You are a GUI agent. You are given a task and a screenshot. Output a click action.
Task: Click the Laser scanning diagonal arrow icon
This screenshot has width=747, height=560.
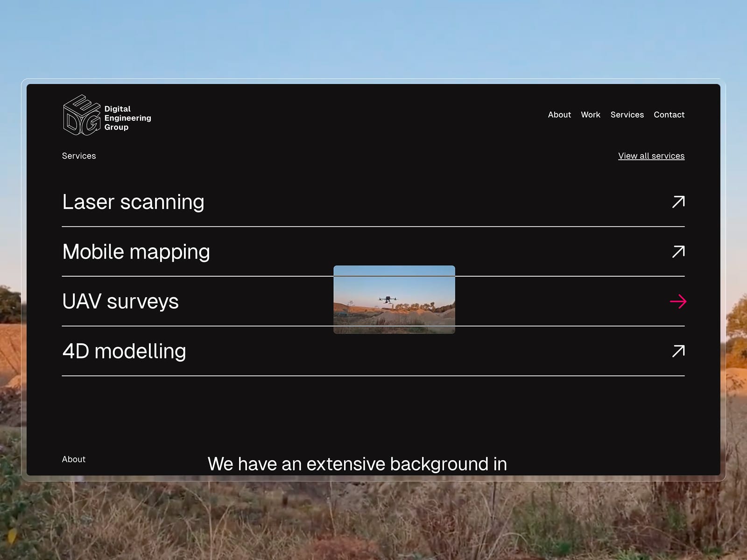point(678,202)
